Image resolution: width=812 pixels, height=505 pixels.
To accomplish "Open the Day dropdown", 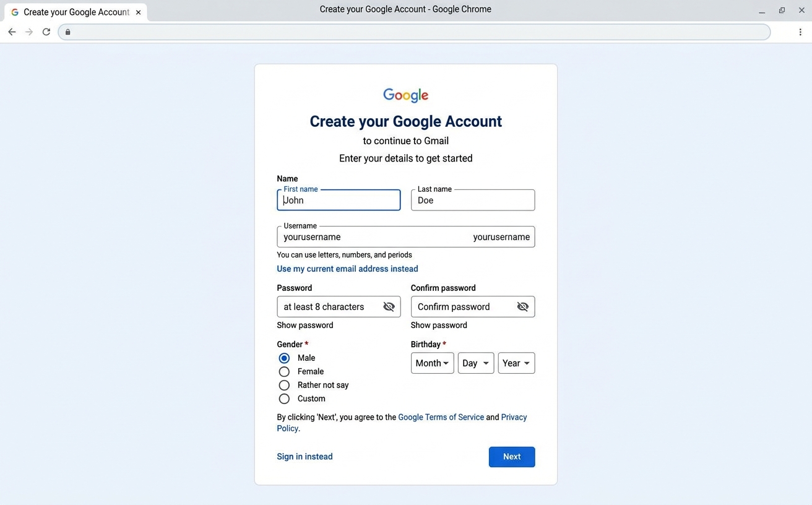I will 475,363.
